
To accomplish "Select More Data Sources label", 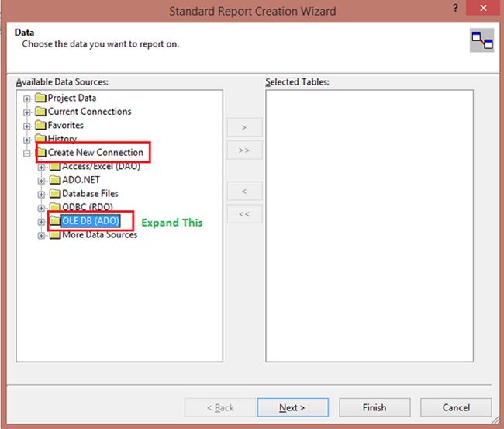I will click(x=100, y=235).
